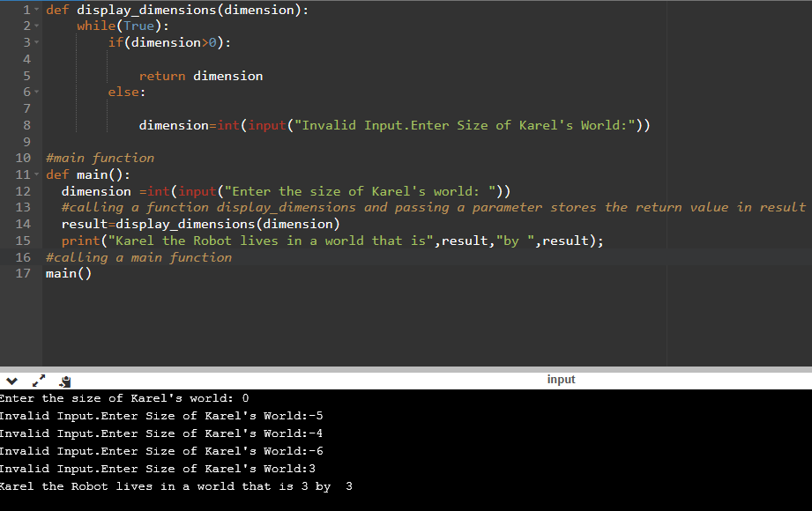Click console line ending with 'World:3'
The image size is (812, 511).
[x=158, y=469]
